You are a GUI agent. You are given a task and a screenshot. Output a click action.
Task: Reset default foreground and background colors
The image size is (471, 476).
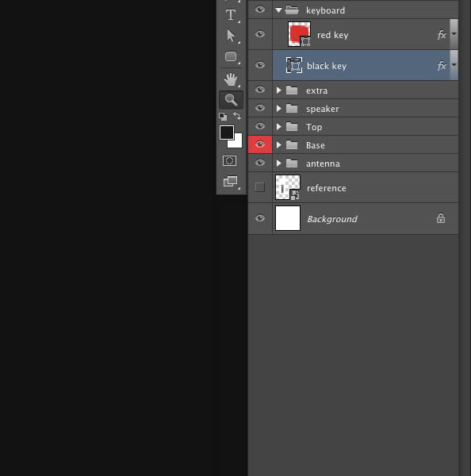[223, 117]
